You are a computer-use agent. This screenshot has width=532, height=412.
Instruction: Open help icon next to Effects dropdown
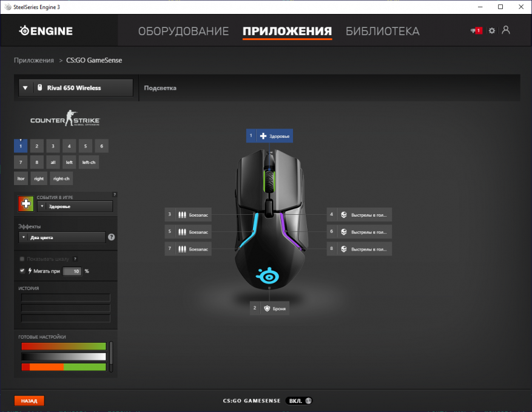click(111, 237)
